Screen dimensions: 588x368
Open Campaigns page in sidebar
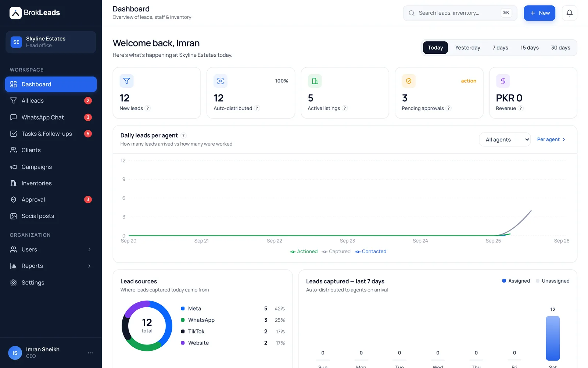51,167
